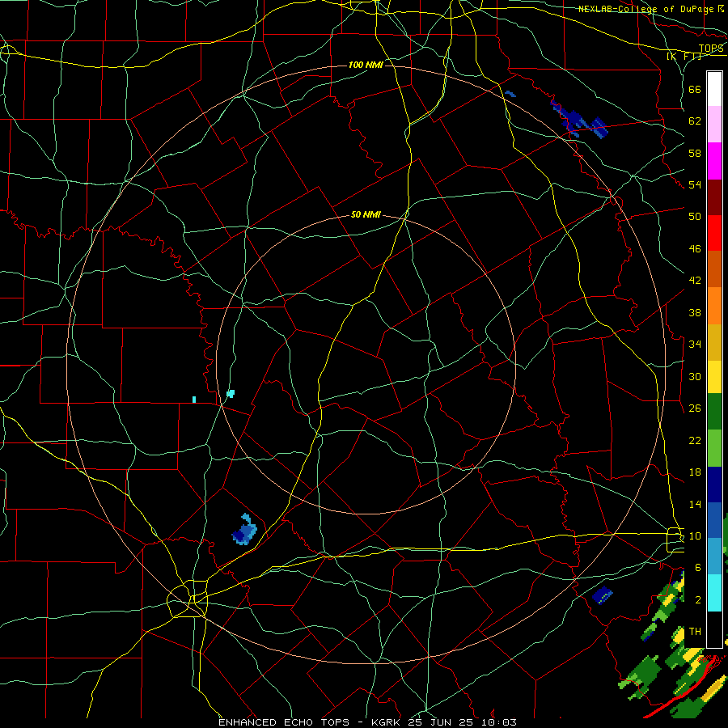Click the blue echo cell southwest of radar
Image resolution: width=728 pixels, height=728 pixels.
(x=244, y=530)
